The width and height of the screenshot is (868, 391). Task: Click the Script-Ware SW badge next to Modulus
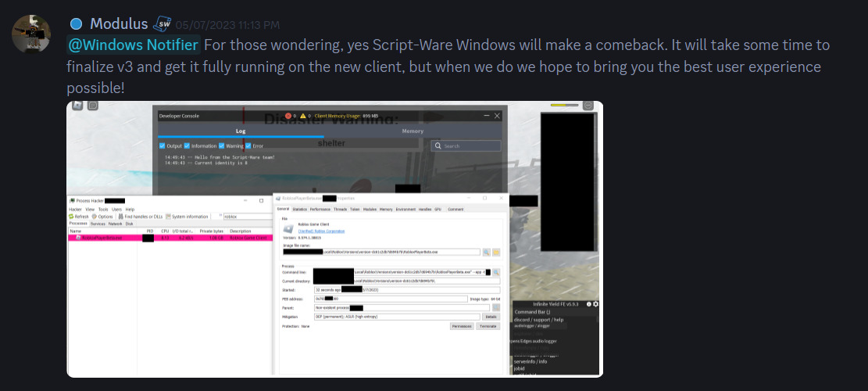click(x=163, y=23)
